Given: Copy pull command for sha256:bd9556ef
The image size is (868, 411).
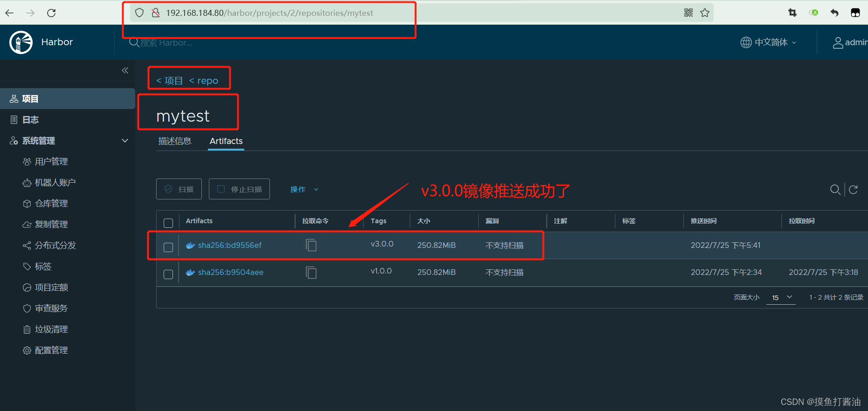Looking at the screenshot, I should point(311,245).
